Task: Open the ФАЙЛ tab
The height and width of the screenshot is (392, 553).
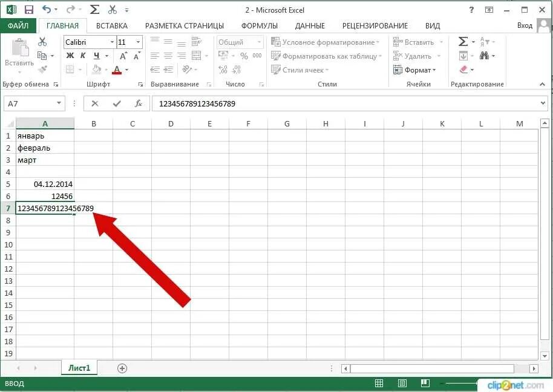Action: 18,26
